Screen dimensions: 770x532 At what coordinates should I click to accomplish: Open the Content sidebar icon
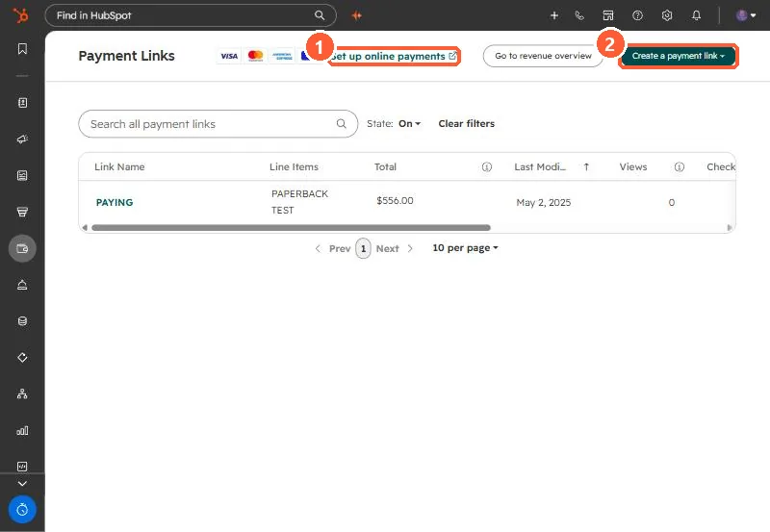click(22, 175)
